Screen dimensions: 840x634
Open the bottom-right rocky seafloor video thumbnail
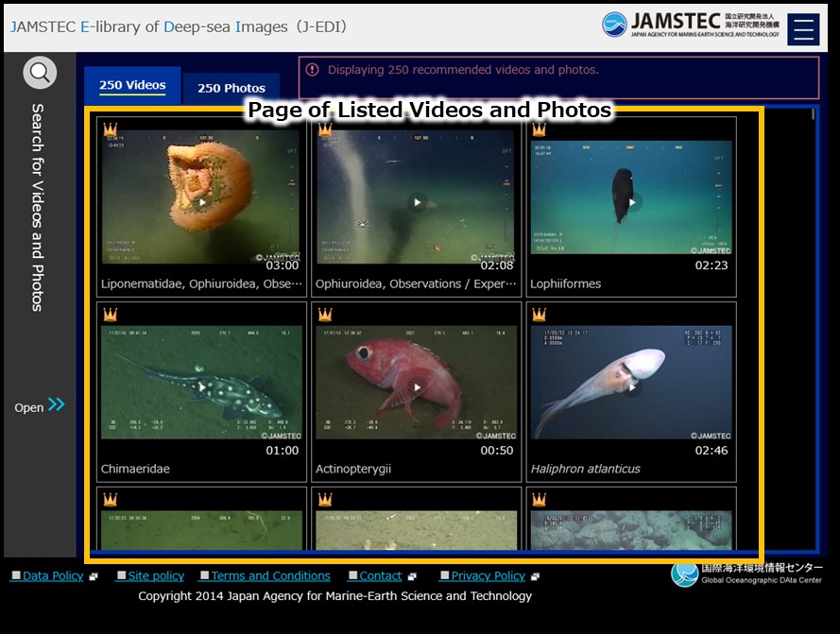point(631,530)
